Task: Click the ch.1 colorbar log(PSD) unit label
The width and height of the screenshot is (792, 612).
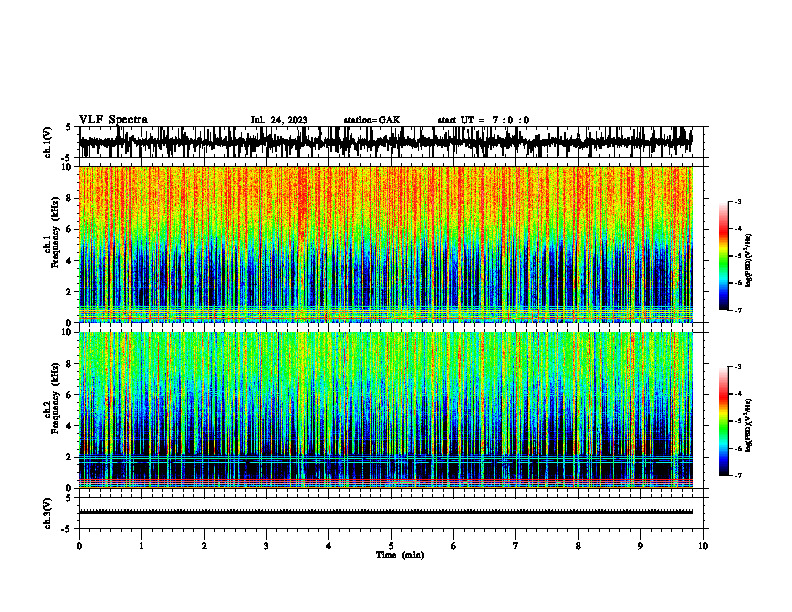Action: pyautogui.click(x=749, y=261)
